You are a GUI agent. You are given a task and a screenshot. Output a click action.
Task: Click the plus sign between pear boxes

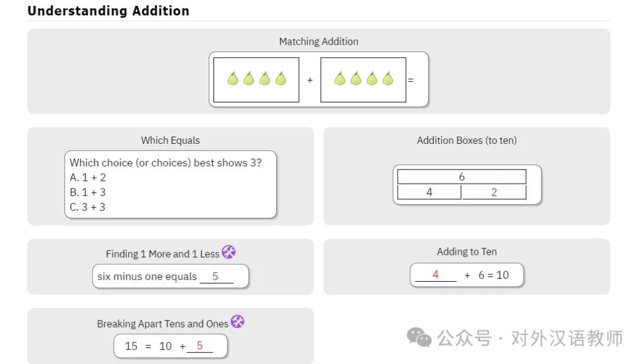click(310, 80)
